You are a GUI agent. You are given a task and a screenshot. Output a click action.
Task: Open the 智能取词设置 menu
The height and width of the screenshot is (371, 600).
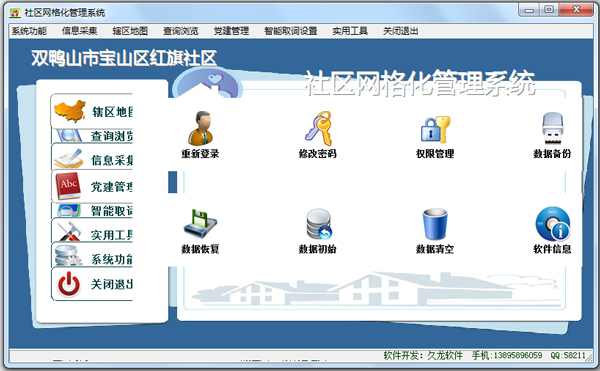[291, 31]
